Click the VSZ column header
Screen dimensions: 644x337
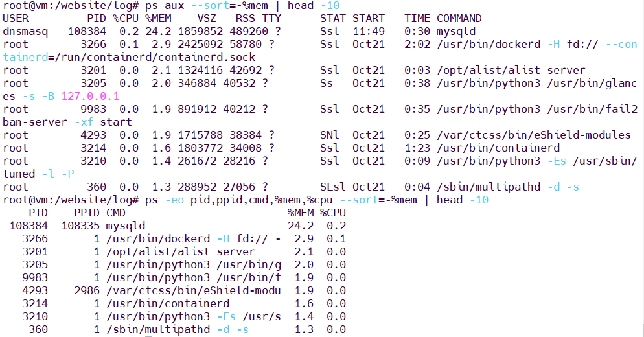(207, 18)
